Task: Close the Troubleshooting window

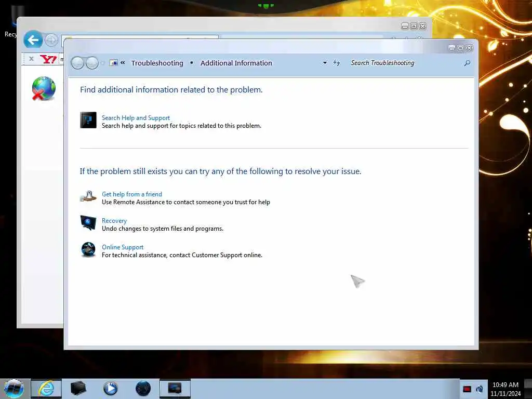Action: coord(470,48)
